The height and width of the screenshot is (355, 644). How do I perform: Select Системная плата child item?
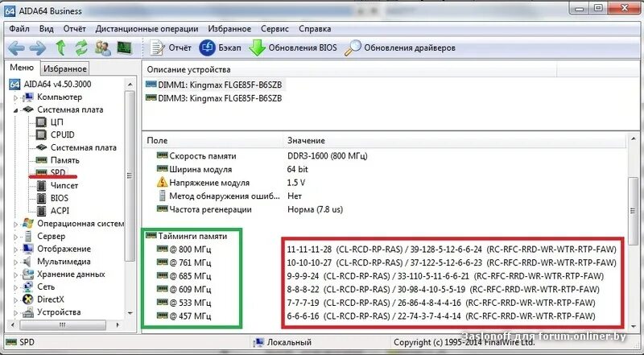click(x=84, y=147)
